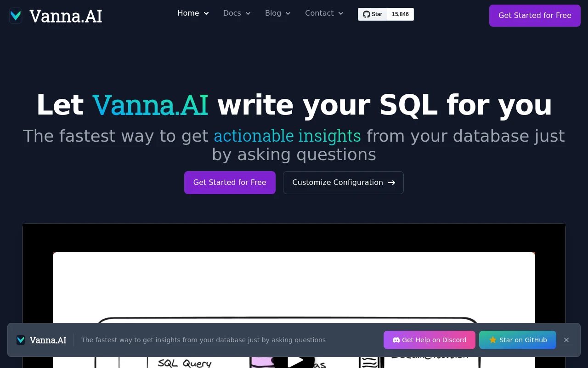Viewport: 588px width, 368px height.
Task: Click the star emoji in Star on GitHub button
Action: (x=492, y=340)
